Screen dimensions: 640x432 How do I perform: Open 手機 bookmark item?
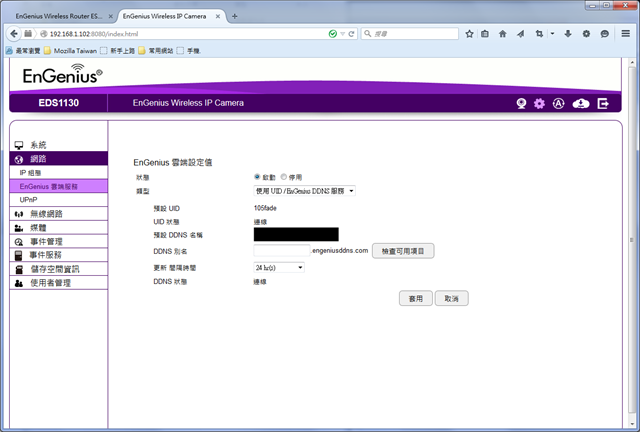(x=189, y=51)
